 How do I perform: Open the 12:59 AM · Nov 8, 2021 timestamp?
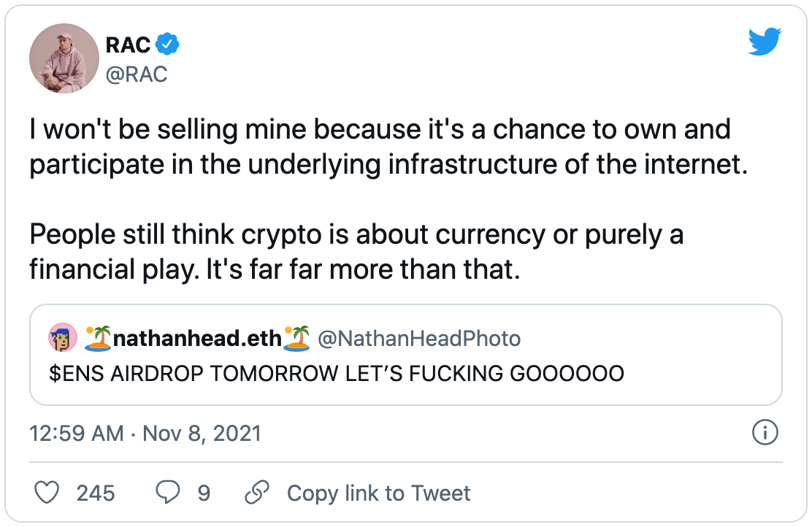tap(145, 434)
